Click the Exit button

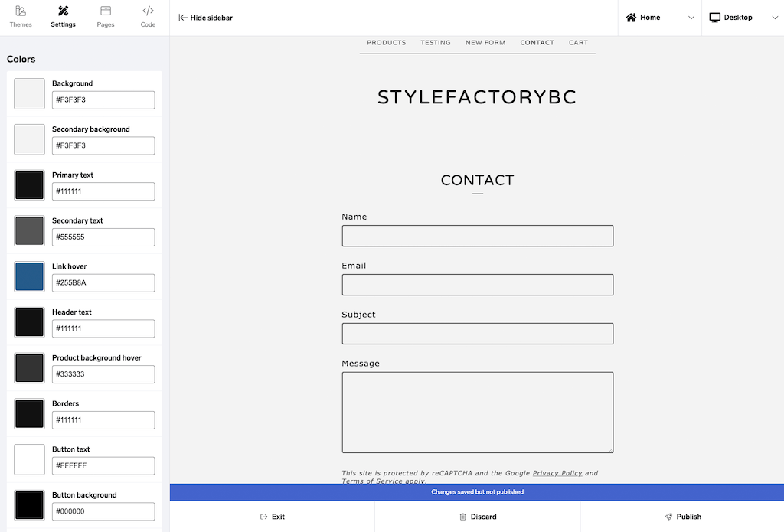tap(273, 517)
